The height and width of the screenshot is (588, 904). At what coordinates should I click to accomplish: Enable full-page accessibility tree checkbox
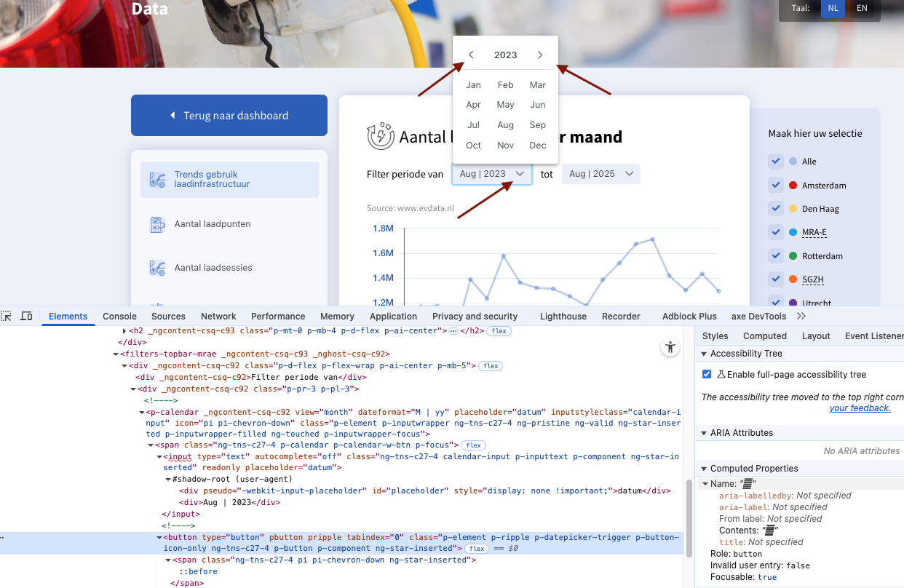click(x=707, y=375)
